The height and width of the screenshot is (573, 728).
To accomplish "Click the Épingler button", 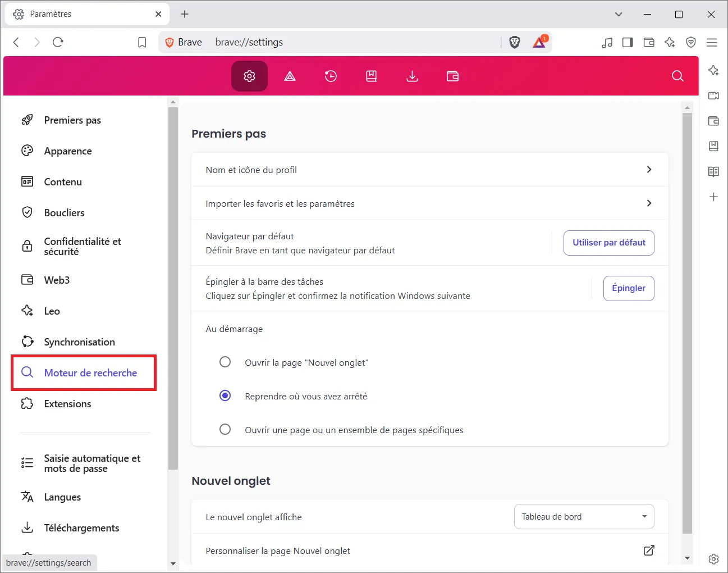I will 629,288.
